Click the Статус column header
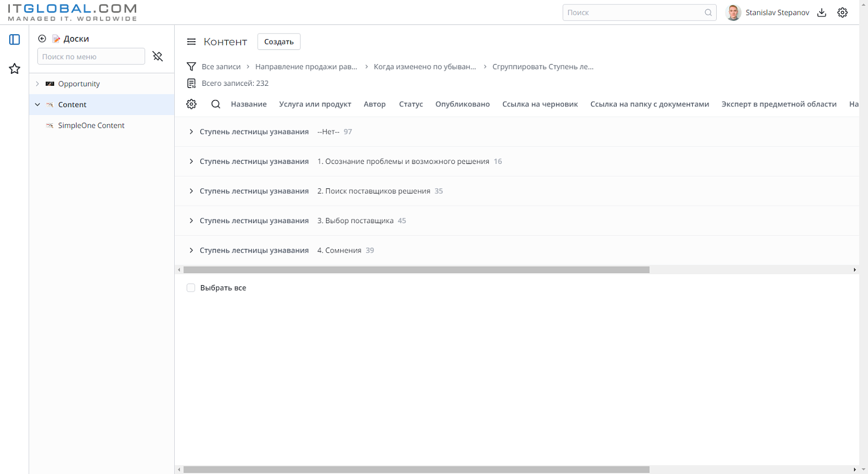The height and width of the screenshot is (474, 868). pyautogui.click(x=411, y=104)
